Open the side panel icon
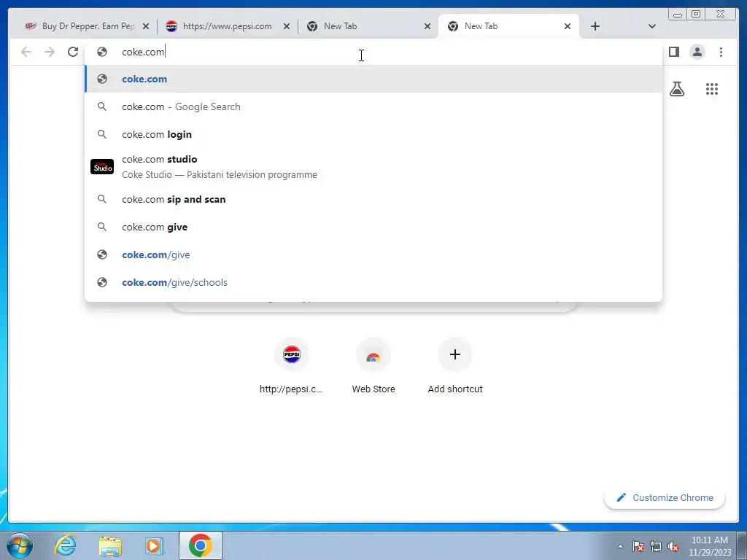 (x=673, y=52)
